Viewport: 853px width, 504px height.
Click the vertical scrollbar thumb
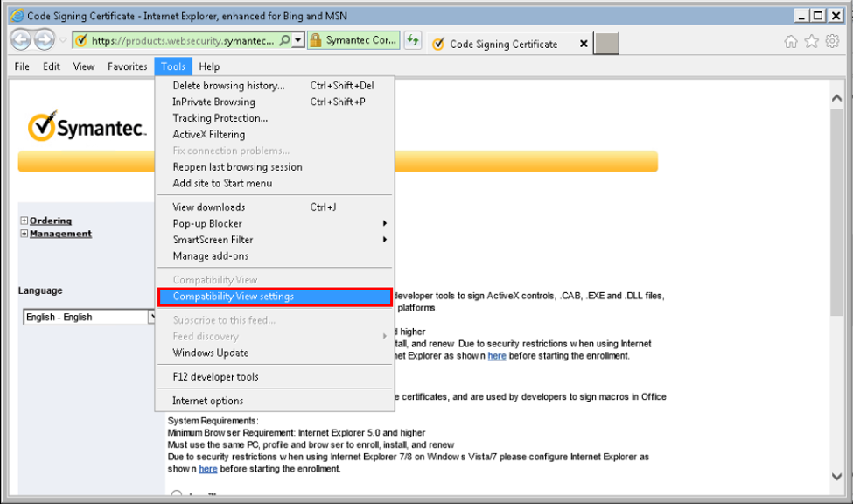point(836,211)
